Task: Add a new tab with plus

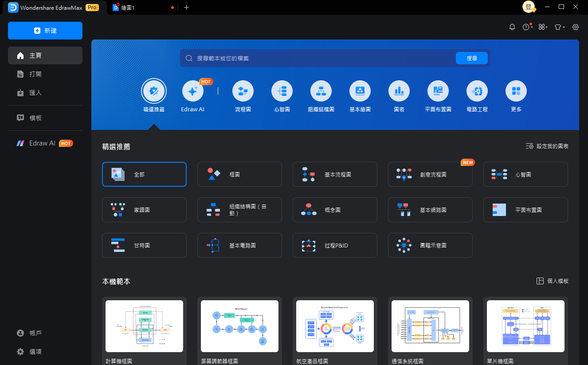Action: click(x=186, y=8)
